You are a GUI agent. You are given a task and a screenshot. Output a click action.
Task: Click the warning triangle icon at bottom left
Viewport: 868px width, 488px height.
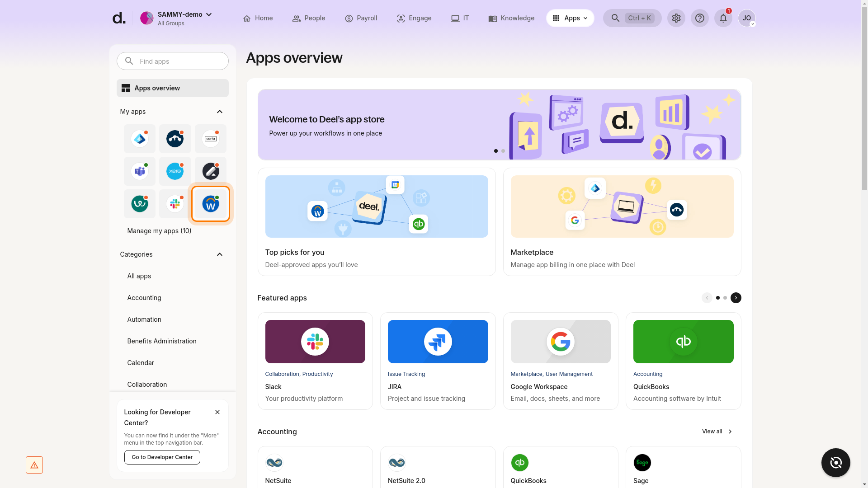click(x=34, y=465)
